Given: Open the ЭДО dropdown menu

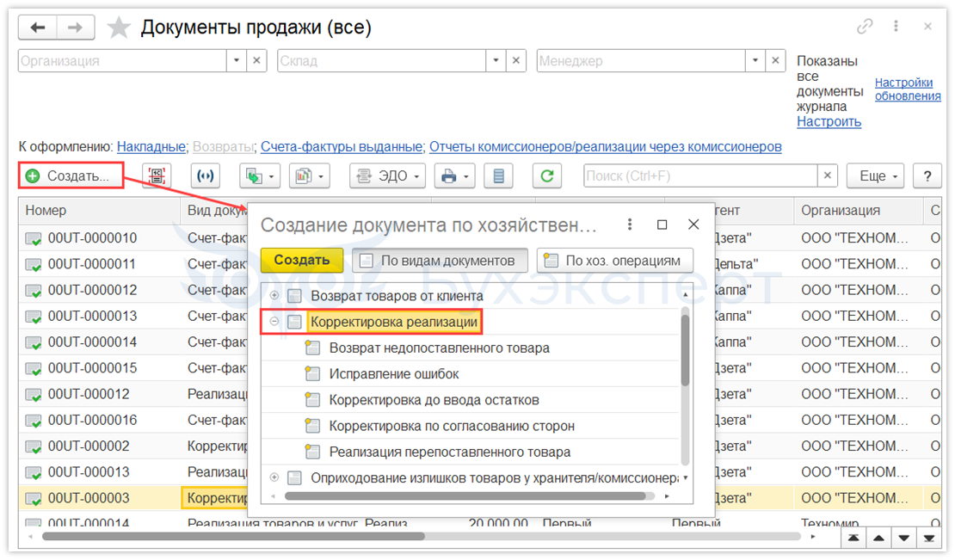Looking at the screenshot, I should (388, 176).
